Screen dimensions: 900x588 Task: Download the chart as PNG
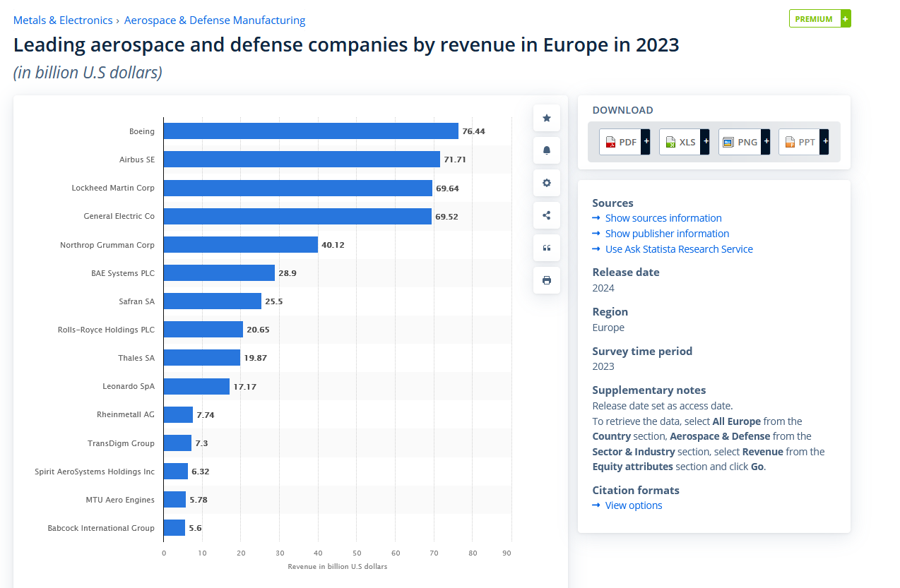(743, 142)
